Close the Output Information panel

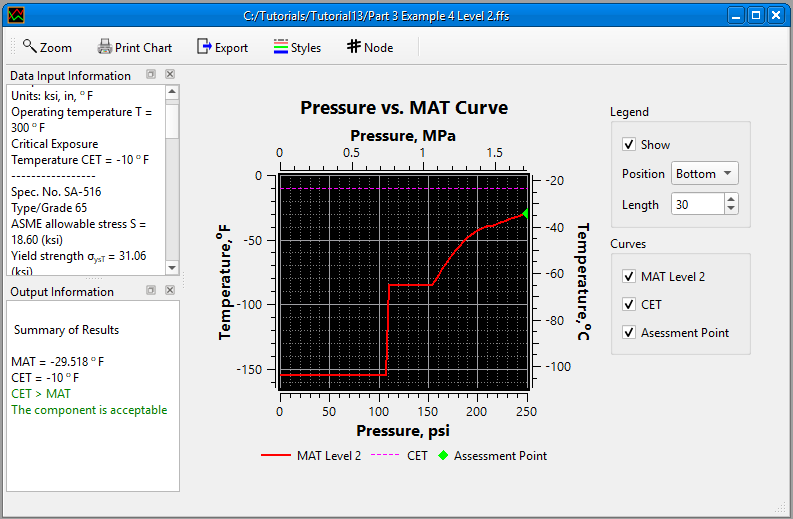point(170,291)
